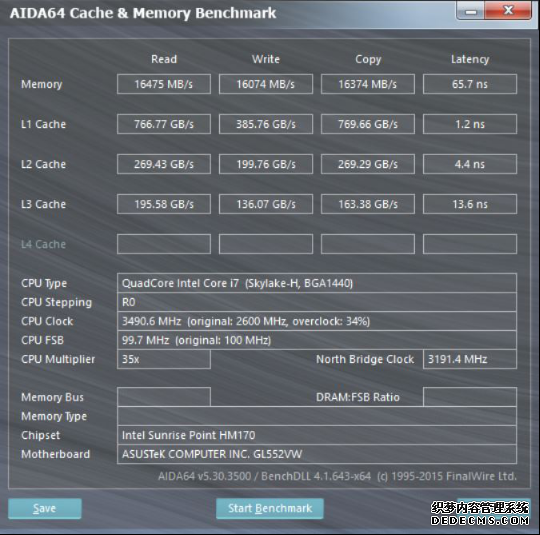Click the CPU FSB label
This screenshot has height=535, width=540.
42,340
